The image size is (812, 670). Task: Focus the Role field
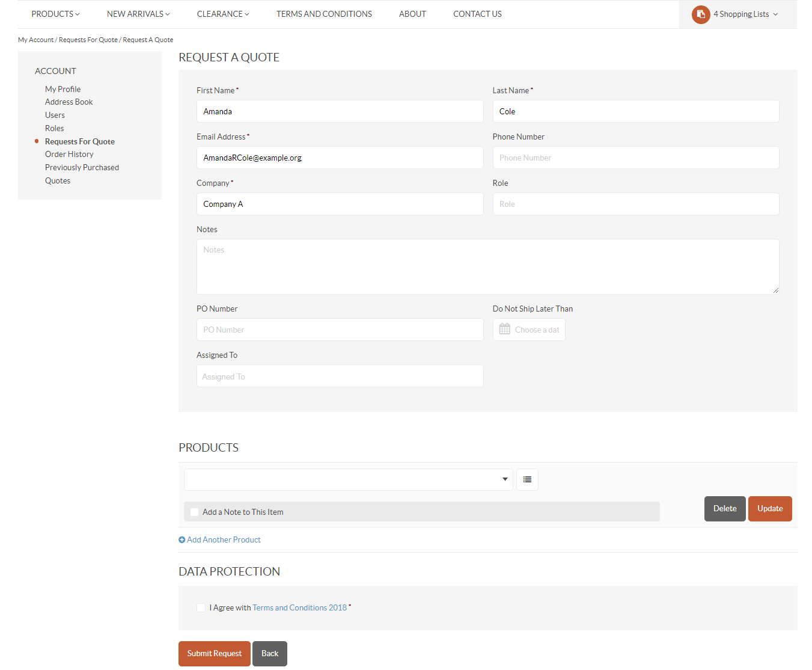[x=636, y=204]
